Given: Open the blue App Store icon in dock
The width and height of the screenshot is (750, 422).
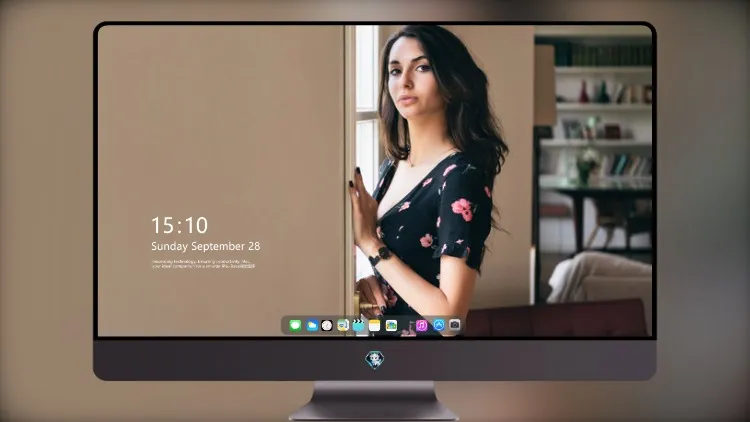Looking at the screenshot, I should (439, 325).
